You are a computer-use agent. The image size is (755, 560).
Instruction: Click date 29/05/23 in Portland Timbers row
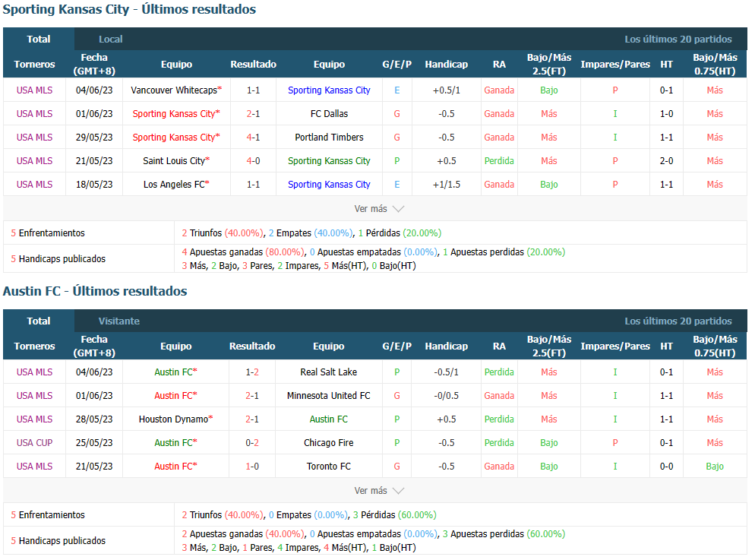click(x=94, y=138)
